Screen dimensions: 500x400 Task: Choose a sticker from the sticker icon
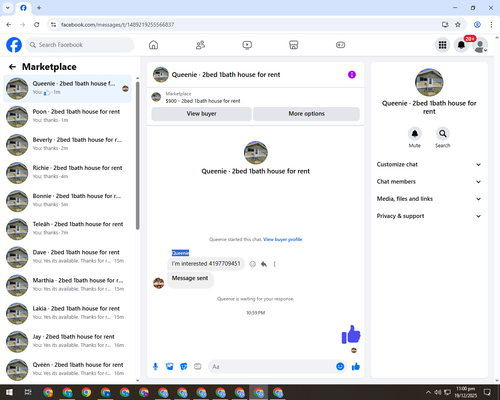click(x=184, y=367)
